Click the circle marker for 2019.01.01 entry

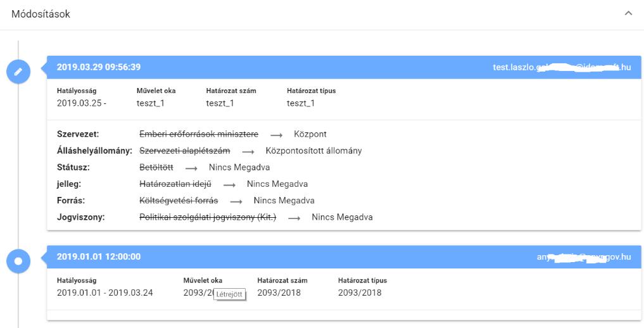click(x=18, y=261)
